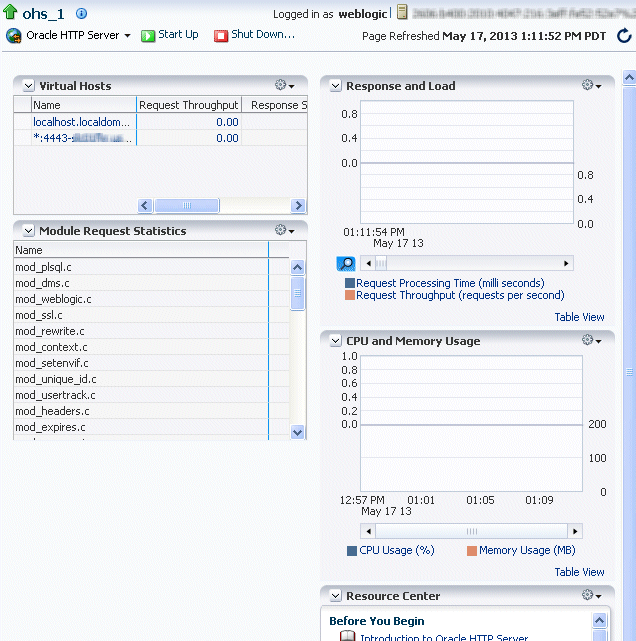The image size is (636, 641).
Task: Collapse the CPU and Memory Usage panel
Action: tap(335, 341)
